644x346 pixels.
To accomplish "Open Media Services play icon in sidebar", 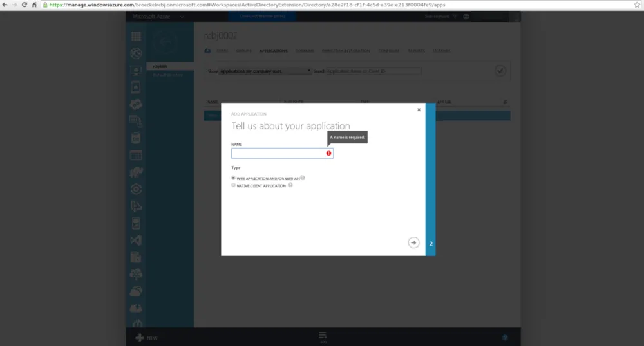I will [136, 189].
